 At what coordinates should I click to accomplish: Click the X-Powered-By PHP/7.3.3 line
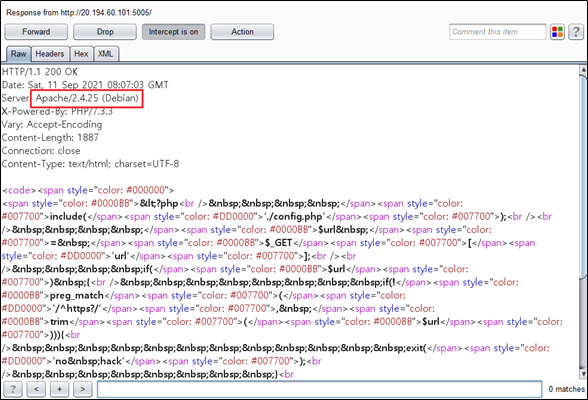point(57,111)
